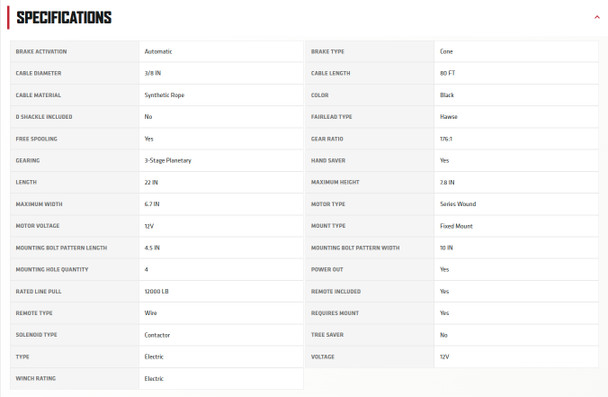Screen dimensions: 608x397
Task: Select the value 'Automatic'
Action: [x=158, y=52]
